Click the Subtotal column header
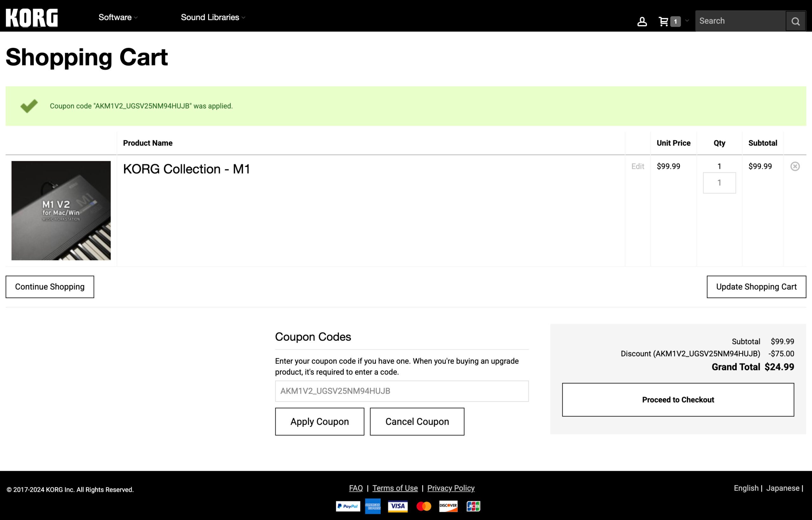Screen dimensions: 812x520 763,143
